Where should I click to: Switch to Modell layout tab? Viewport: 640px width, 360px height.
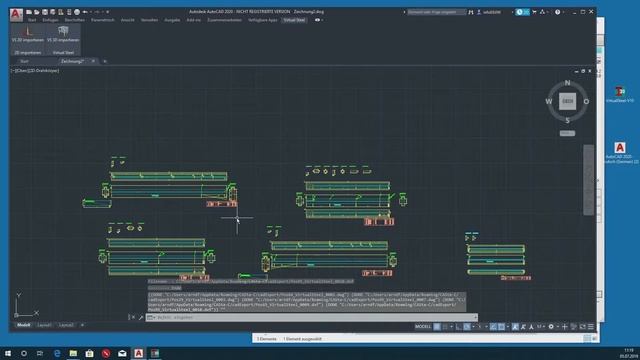click(x=24, y=325)
